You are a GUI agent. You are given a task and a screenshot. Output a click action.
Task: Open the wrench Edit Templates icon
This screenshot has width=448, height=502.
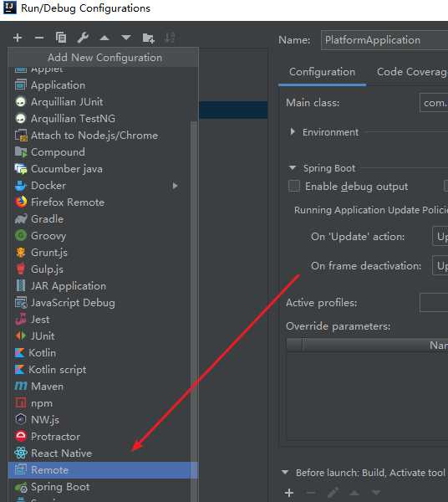coord(83,38)
